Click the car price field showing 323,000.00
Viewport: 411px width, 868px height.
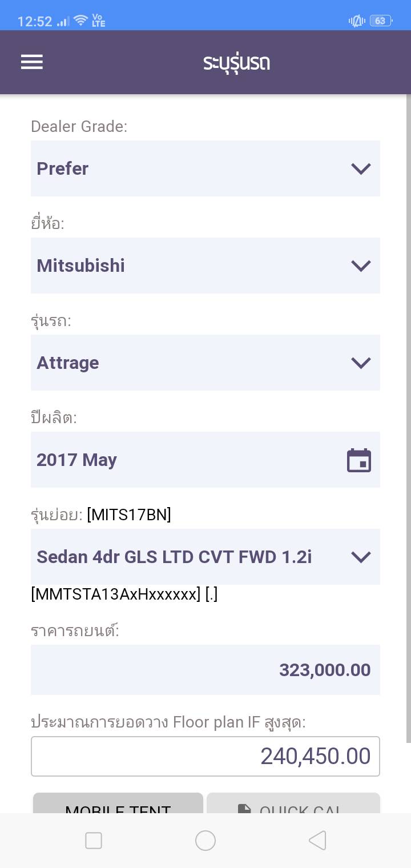pos(205,670)
